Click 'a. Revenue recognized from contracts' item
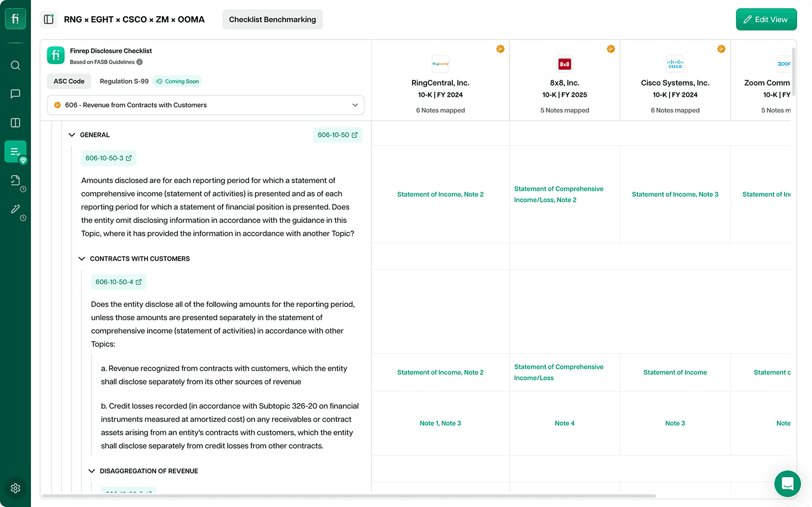The width and height of the screenshot is (812, 507). tap(224, 375)
